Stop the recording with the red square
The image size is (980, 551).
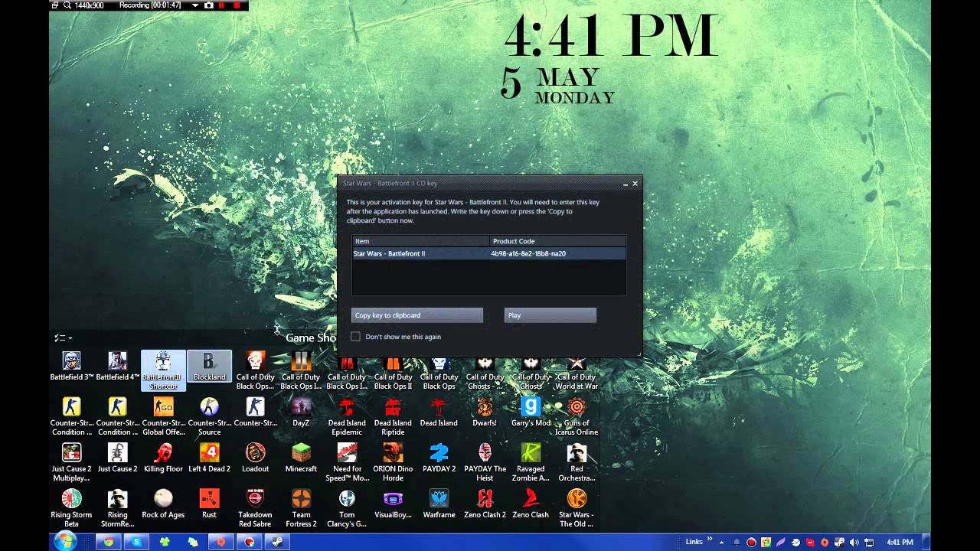coord(237,5)
